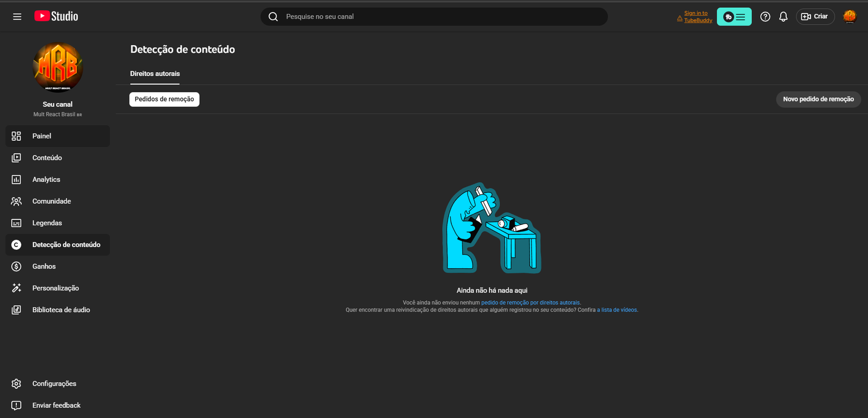Open pedido de remoção por direitos autorais link
868x418 pixels.
click(531, 303)
